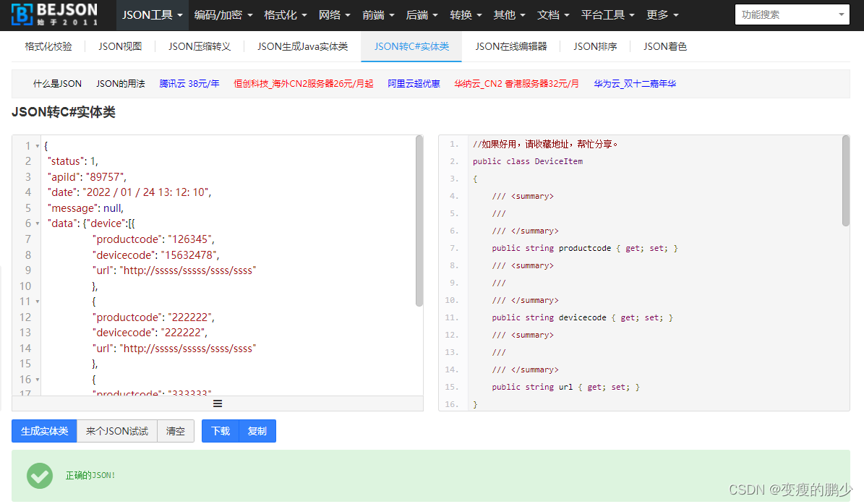This screenshot has height=504, width=864.
Task: Click the 来个JSON试试 button
Action: 117,431
